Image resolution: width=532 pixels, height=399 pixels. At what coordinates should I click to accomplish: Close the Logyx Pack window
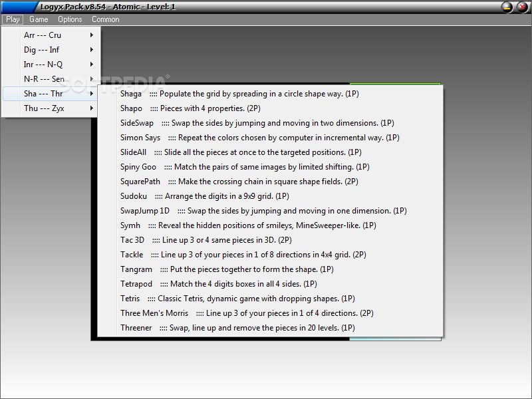click(x=522, y=7)
